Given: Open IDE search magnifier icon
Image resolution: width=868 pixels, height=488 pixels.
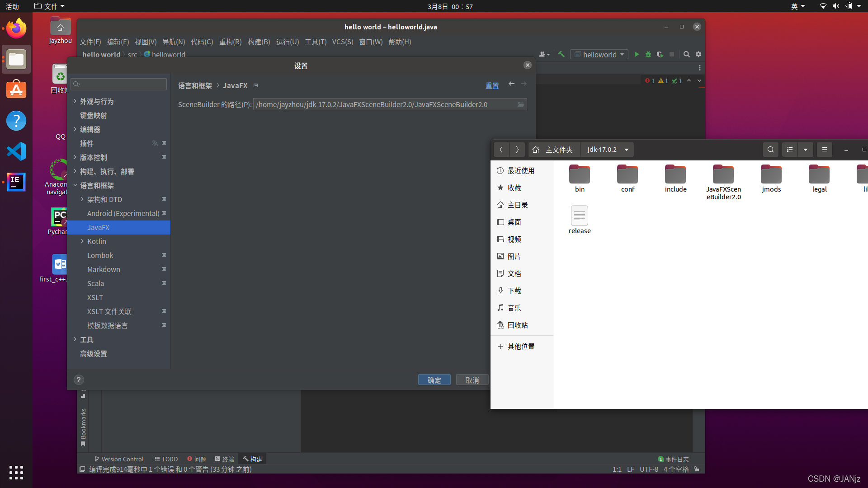Looking at the screenshot, I should click(686, 54).
